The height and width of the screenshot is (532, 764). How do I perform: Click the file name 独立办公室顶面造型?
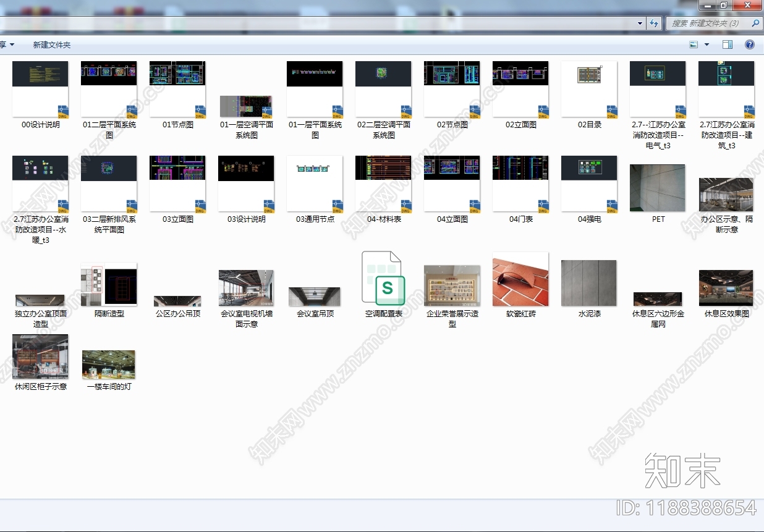pos(41,319)
